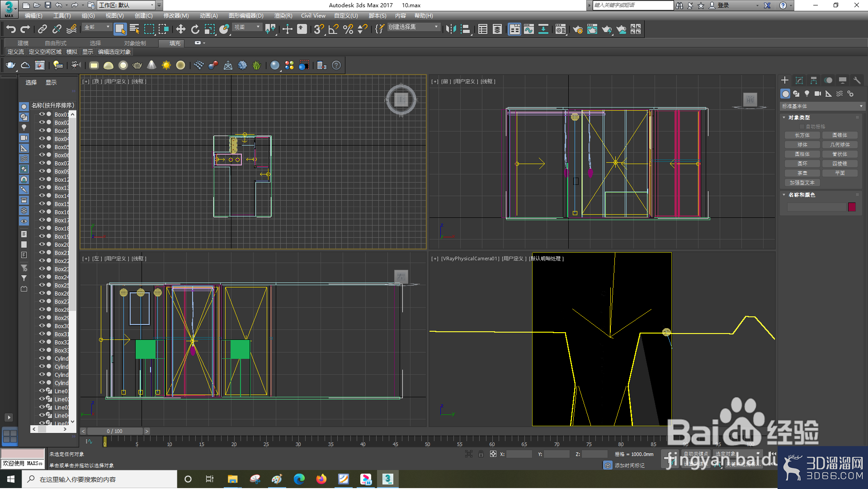Click the pyramid cone toolbar icon
The image size is (868, 489).
click(152, 65)
